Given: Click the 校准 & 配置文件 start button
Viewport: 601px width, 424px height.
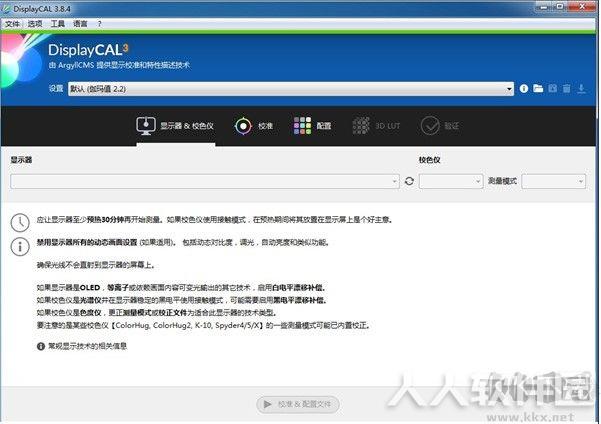Looking at the screenshot, I should [x=298, y=404].
